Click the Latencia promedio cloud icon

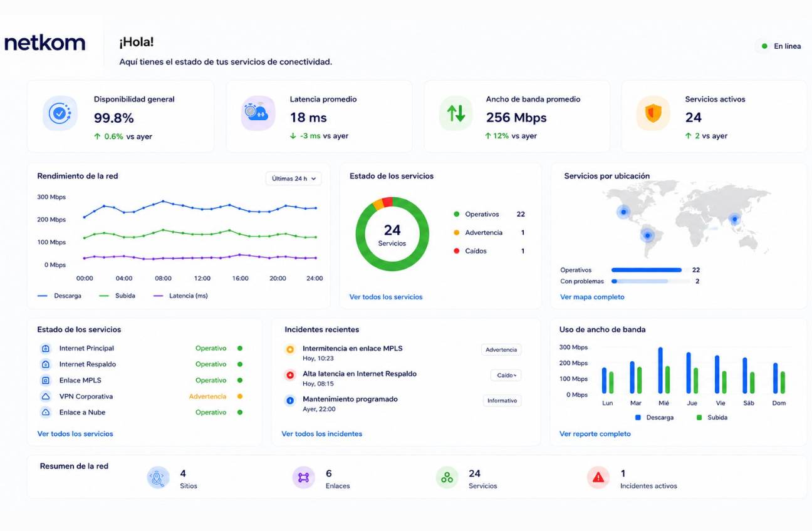pos(258,113)
